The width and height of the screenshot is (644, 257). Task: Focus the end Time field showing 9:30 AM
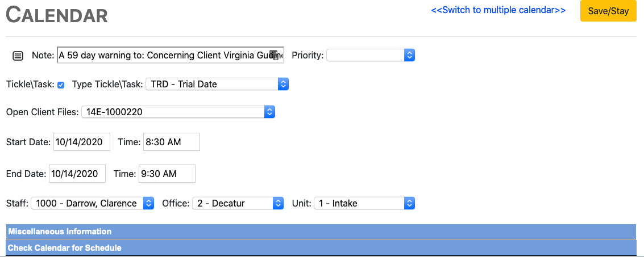point(167,174)
